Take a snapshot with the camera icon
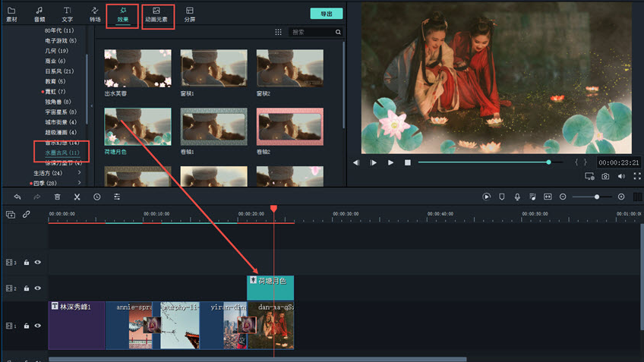644x362 pixels. coord(605,176)
